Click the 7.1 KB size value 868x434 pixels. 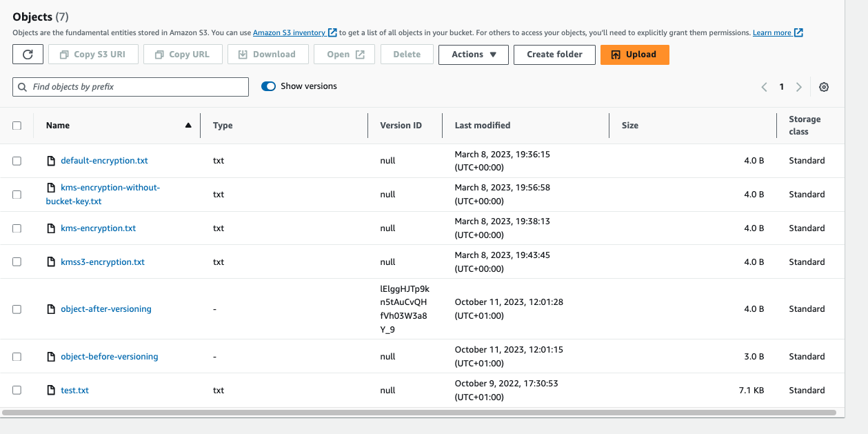751,391
